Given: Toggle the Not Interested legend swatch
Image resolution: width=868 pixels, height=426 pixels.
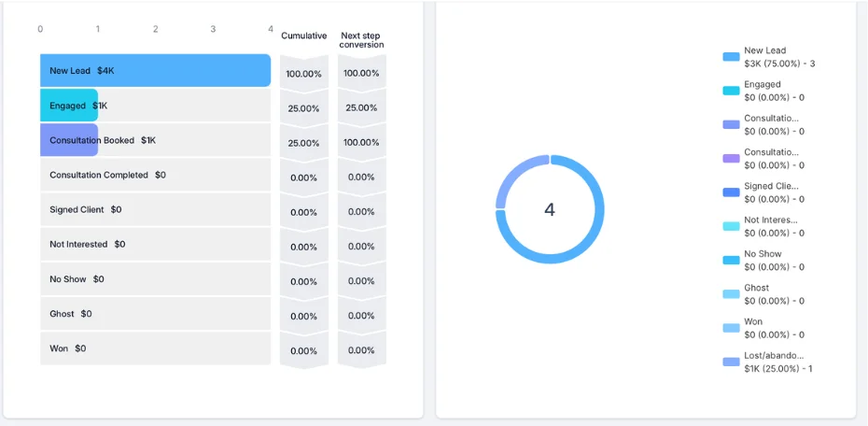Looking at the screenshot, I should click(732, 226).
